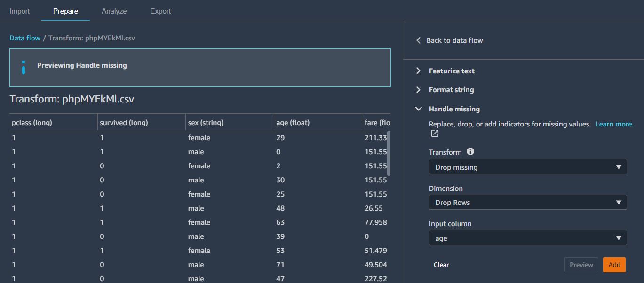Click the fare cell 227.52
The height and width of the screenshot is (283, 644).
(375, 279)
